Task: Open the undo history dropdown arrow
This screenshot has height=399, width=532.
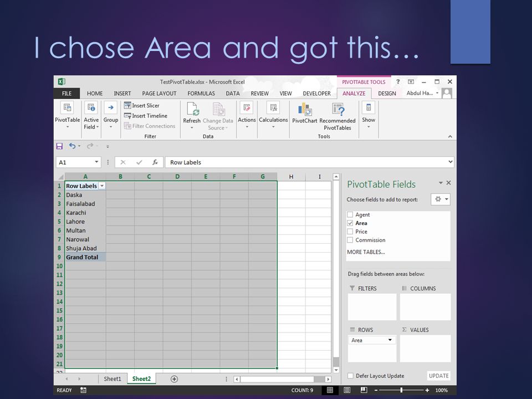Action: (x=79, y=146)
